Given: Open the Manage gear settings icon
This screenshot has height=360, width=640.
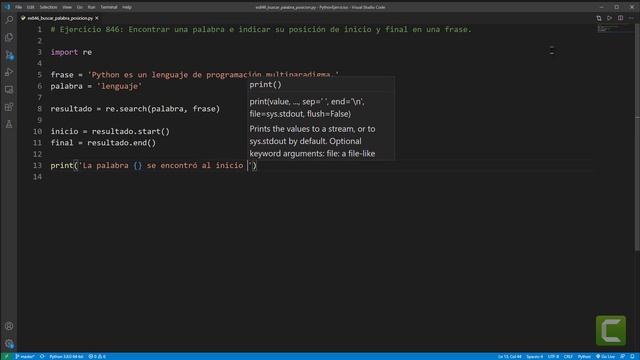Looking at the screenshot, I should (x=9, y=343).
